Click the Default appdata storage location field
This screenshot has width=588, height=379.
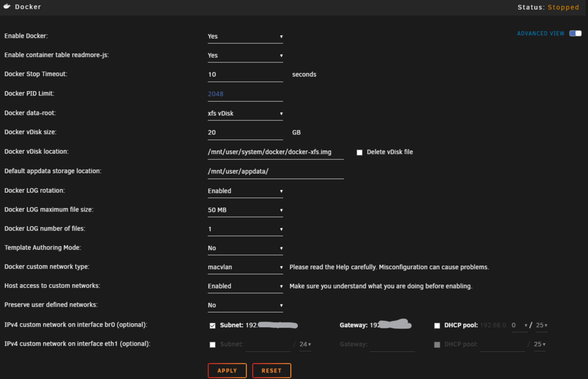point(276,172)
